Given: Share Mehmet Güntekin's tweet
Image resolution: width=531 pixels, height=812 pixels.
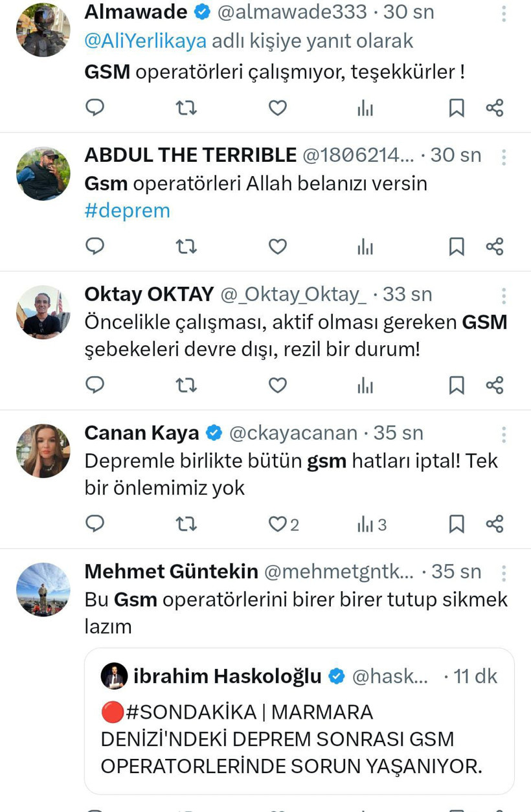Looking at the screenshot, I should click(495, 809).
